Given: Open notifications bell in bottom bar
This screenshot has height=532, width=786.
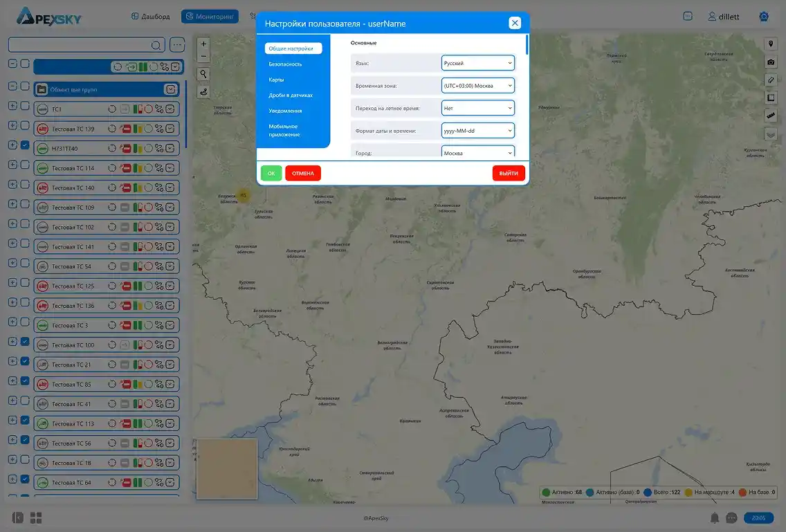Looking at the screenshot, I should 715,517.
